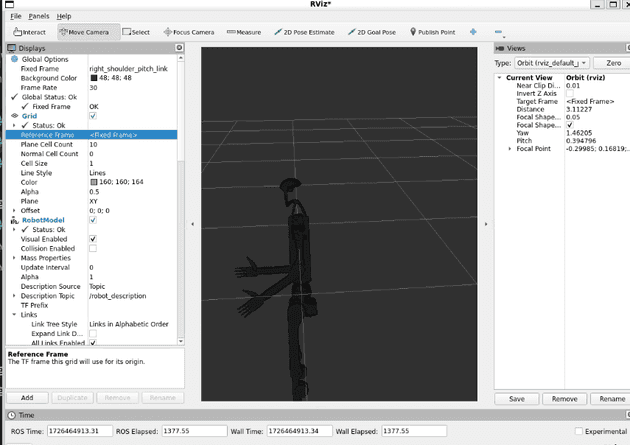The height and width of the screenshot is (445, 630).
Task: Close the Displays panel via its header button
Action: (x=179, y=48)
